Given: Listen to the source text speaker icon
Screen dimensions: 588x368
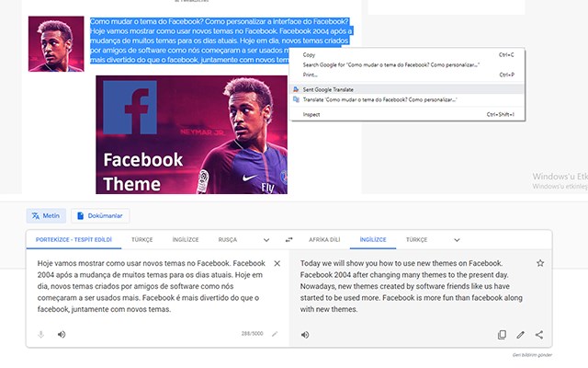Looking at the screenshot, I should point(62,334).
